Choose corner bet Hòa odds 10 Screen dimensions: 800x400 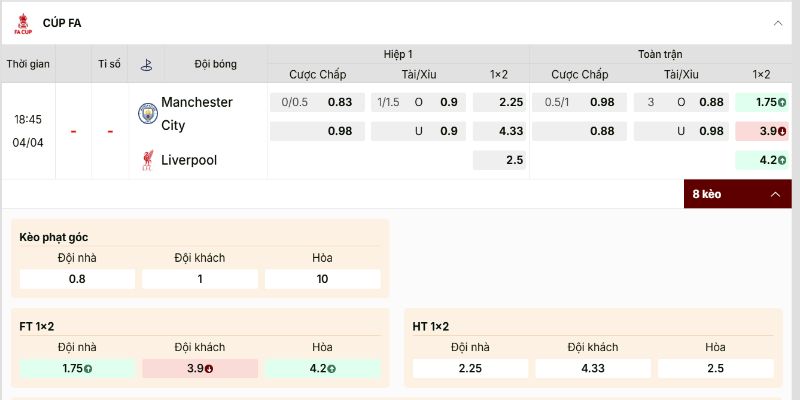tap(322, 279)
